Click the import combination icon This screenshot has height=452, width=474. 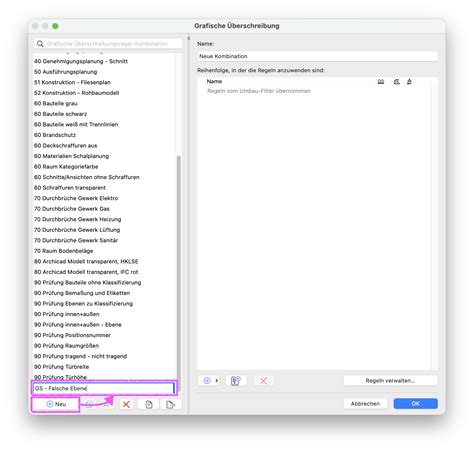149,404
